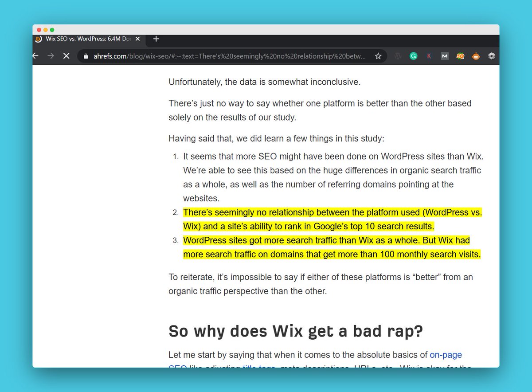Click list item 'It seems that more SEO'
The image size is (532, 392).
point(333,178)
